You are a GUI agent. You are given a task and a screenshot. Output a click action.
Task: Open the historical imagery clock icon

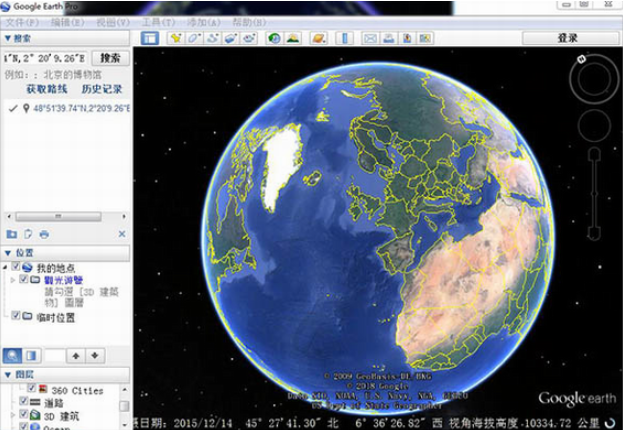click(x=273, y=38)
